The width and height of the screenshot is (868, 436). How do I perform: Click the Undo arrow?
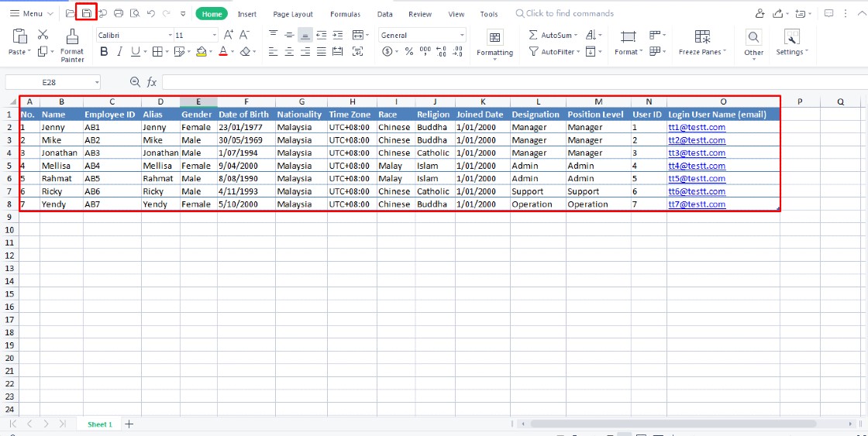pyautogui.click(x=150, y=13)
